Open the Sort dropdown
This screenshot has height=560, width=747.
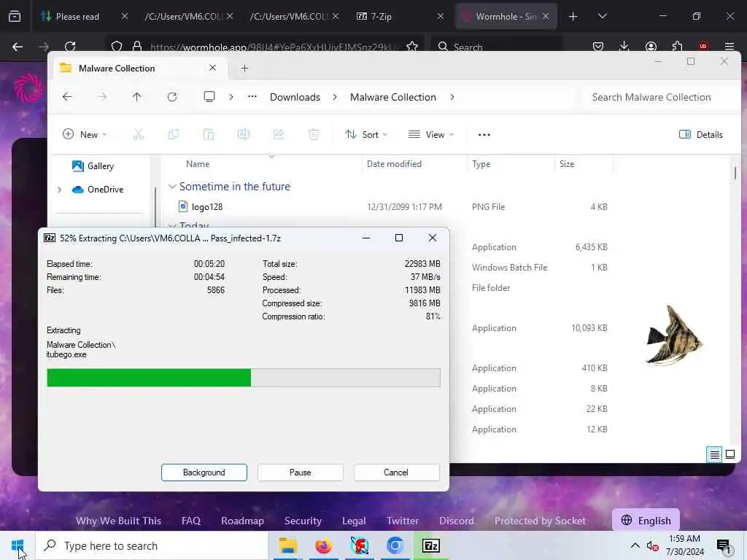(366, 135)
